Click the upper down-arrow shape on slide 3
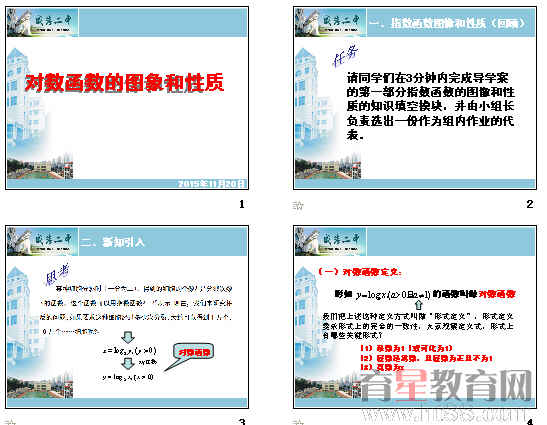The image size is (547, 425). [128, 337]
